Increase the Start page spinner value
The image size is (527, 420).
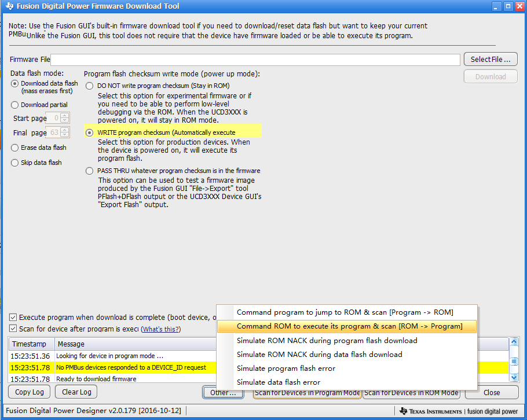click(x=65, y=116)
